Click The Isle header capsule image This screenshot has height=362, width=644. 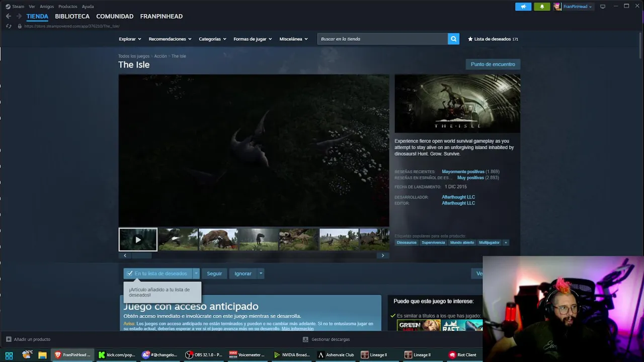[x=457, y=104]
